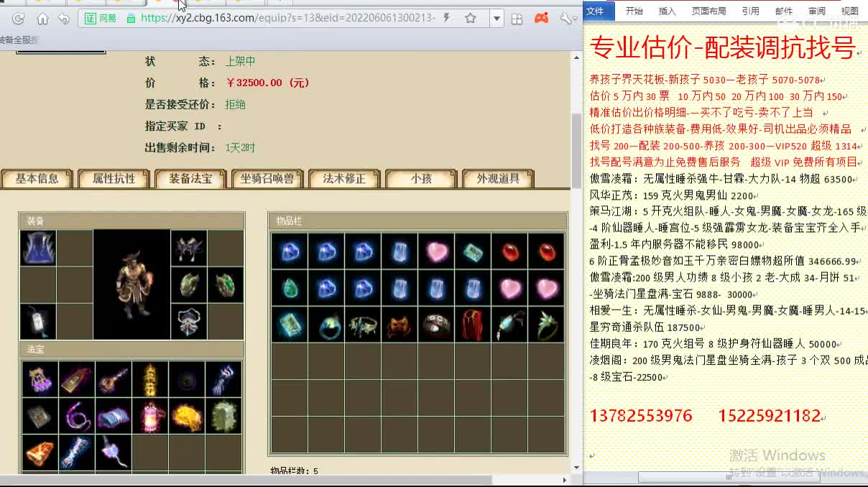The height and width of the screenshot is (487, 868).
Task: Click the green padlock security icon
Action: [x=131, y=18]
